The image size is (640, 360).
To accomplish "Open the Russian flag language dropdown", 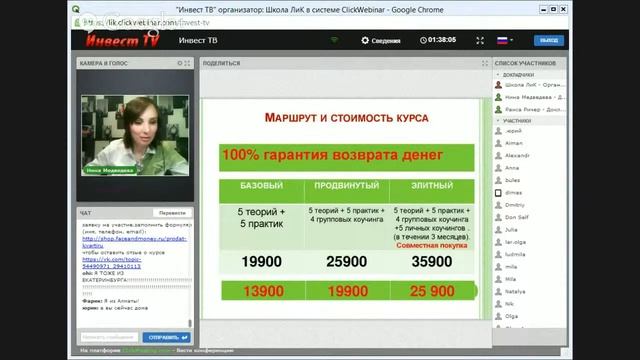I will 505,40.
